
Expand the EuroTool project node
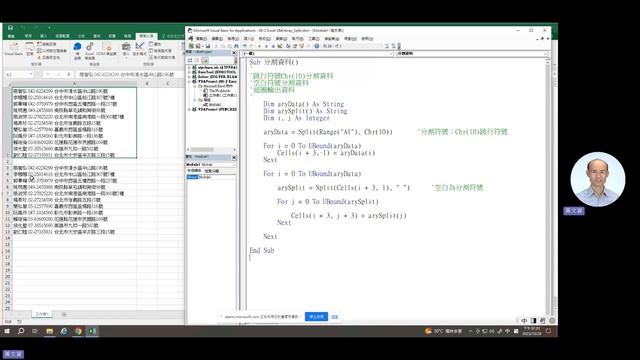pos(189,72)
